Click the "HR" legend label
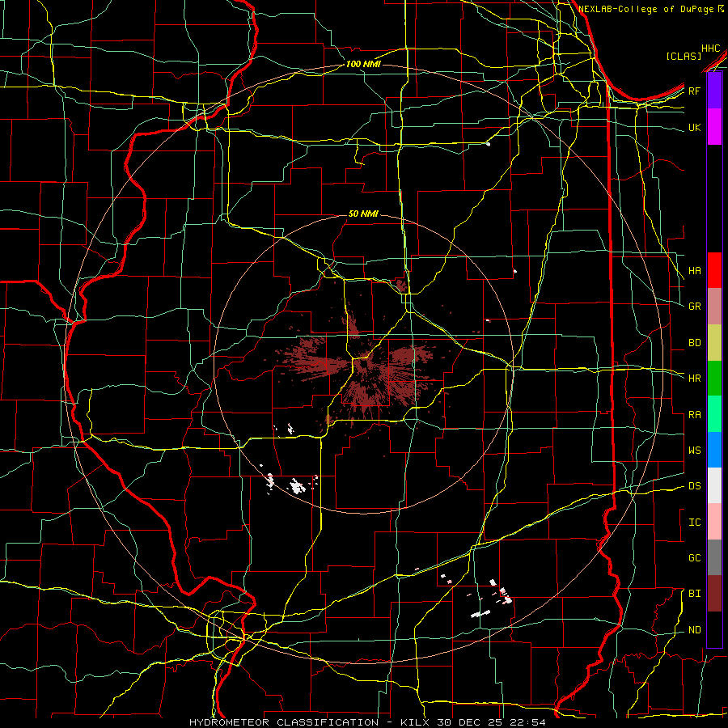The image size is (728, 728). 695,379
